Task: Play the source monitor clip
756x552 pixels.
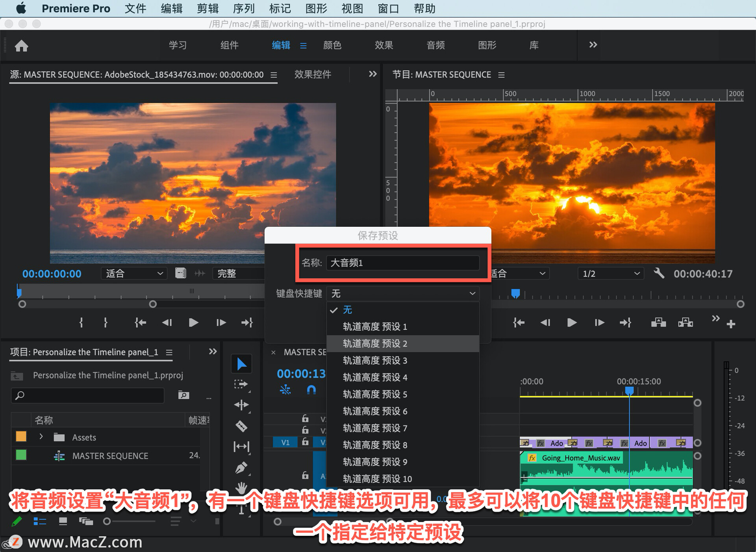Action: coord(193,323)
